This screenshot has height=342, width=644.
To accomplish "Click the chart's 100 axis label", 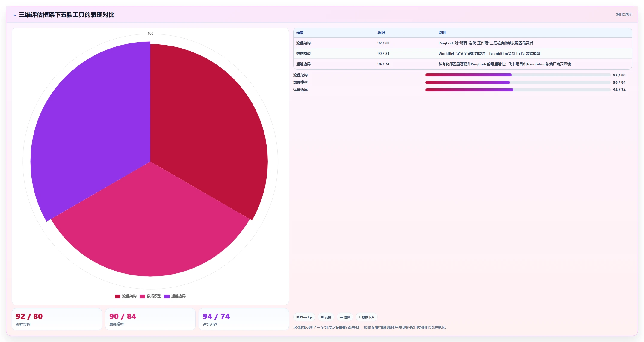I will pos(150,34).
